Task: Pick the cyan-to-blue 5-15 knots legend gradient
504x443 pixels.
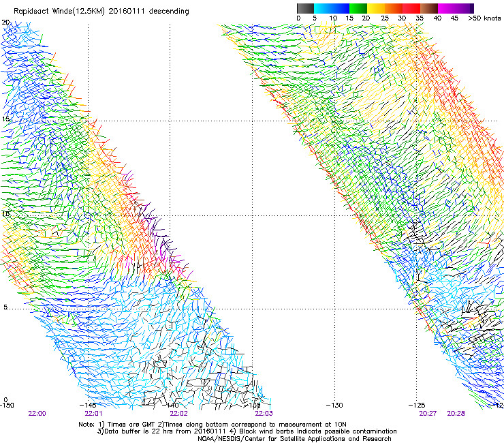Action: pyautogui.click(x=332, y=8)
